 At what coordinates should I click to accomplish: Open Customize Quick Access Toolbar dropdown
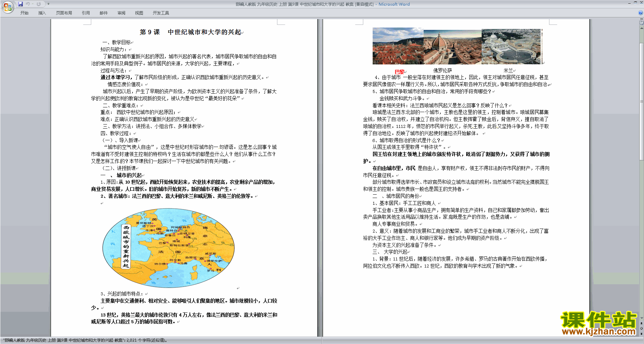click(x=48, y=4)
